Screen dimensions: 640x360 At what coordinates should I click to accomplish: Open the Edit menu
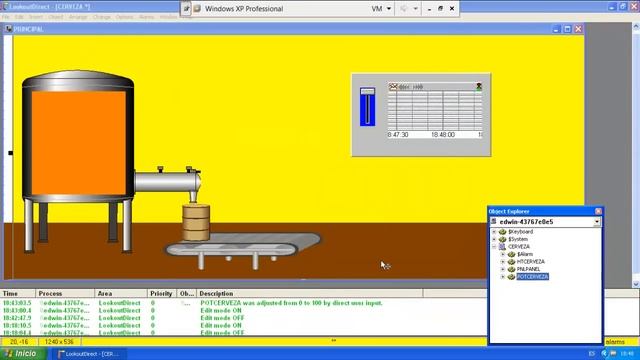coord(19,17)
